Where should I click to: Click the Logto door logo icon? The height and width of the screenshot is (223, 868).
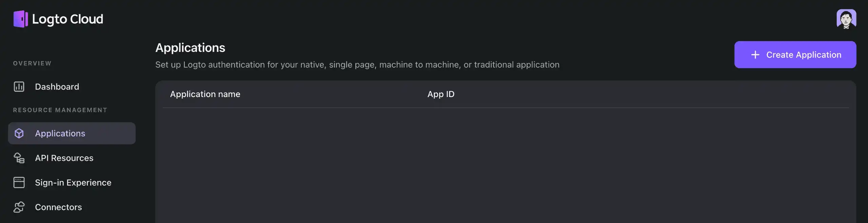[x=21, y=19]
